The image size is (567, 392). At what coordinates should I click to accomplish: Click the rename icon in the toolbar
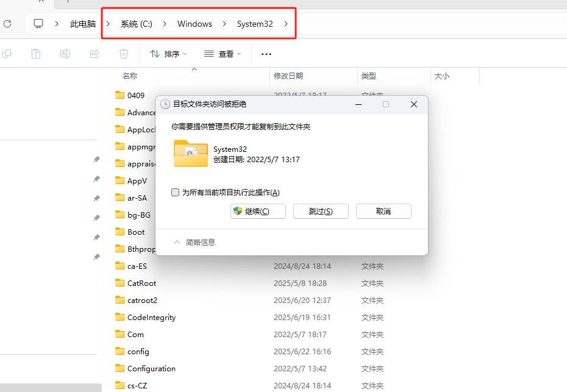65,54
